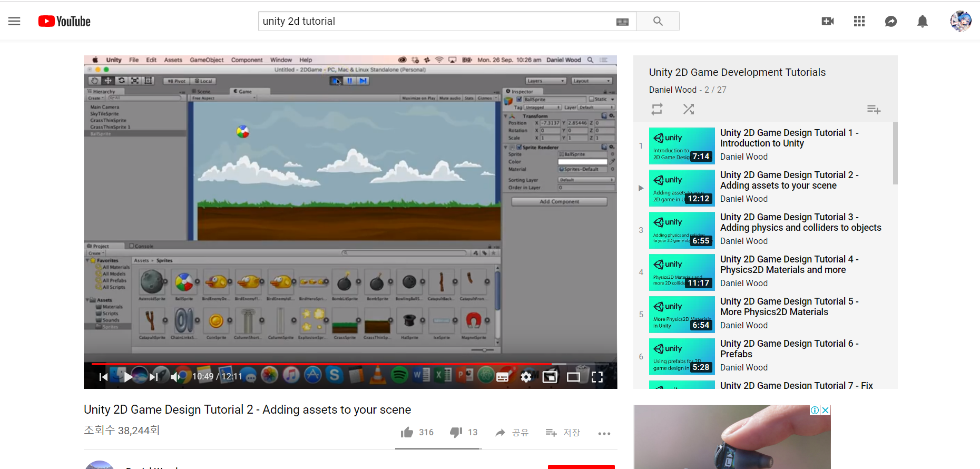This screenshot has height=469, width=980.
Task: Click 'Daniel Wood' under Tutorial 6 - Prefabs
Action: point(743,367)
